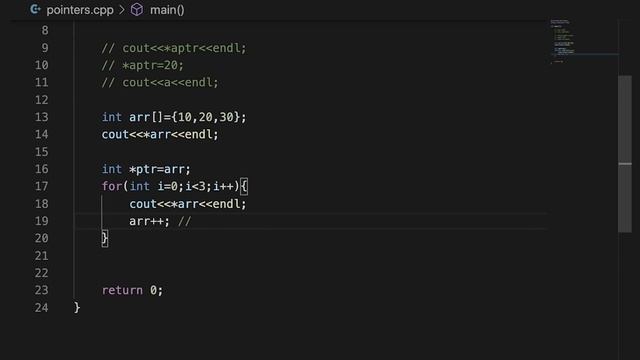Click the breadcrumb chevron separator after pointers.cpp

click(x=122, y=10)
